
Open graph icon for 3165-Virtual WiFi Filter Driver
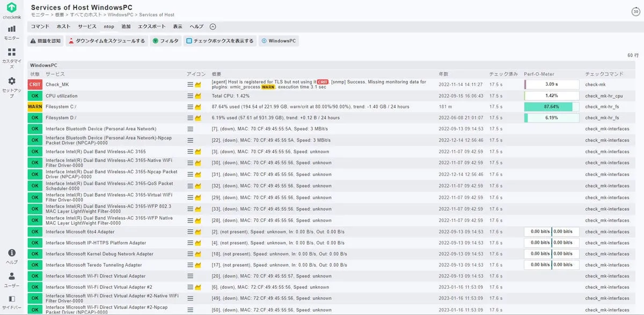coord(198,197)
